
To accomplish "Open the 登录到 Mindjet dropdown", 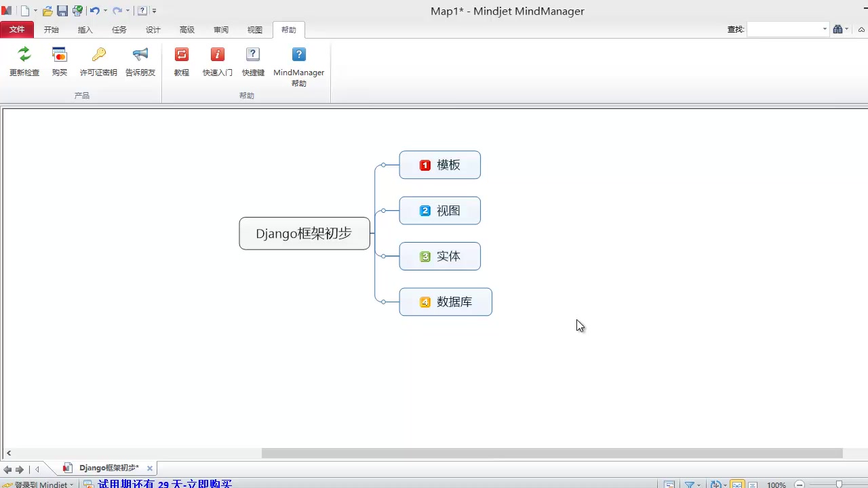I will point(71,485).
